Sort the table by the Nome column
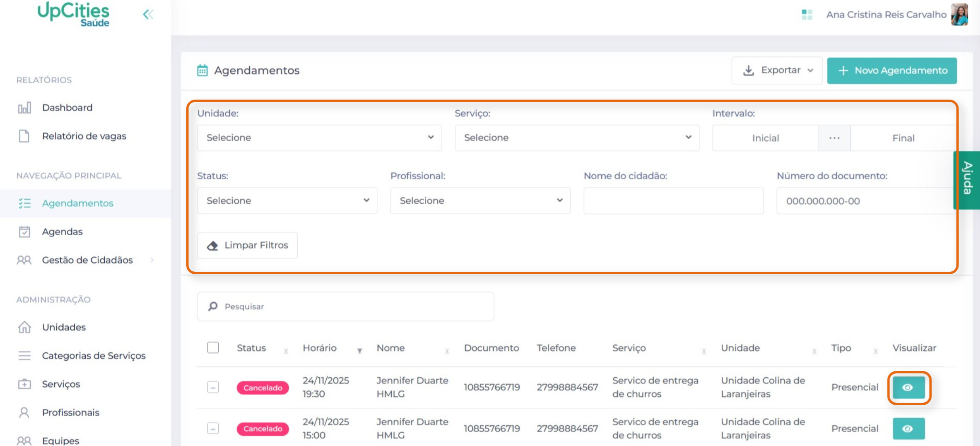This screenshot has height=446, width=980. [x=447, y=351]
